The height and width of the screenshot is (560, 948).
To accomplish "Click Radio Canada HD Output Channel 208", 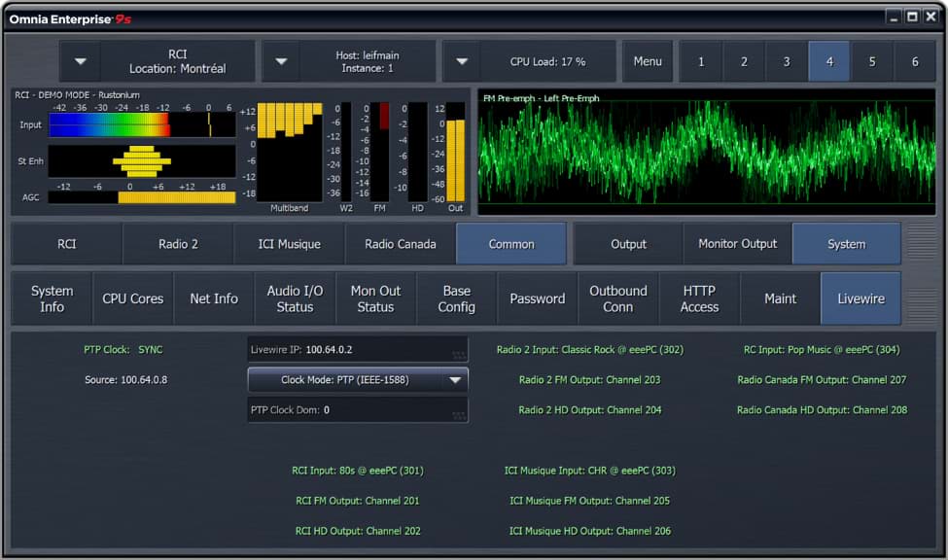I will 822,410.
